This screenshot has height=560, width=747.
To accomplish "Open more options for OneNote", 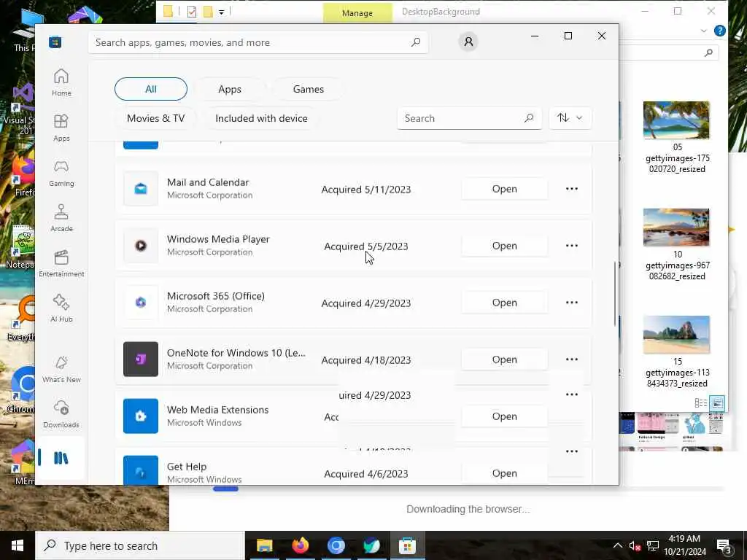I will coord(572,359).
